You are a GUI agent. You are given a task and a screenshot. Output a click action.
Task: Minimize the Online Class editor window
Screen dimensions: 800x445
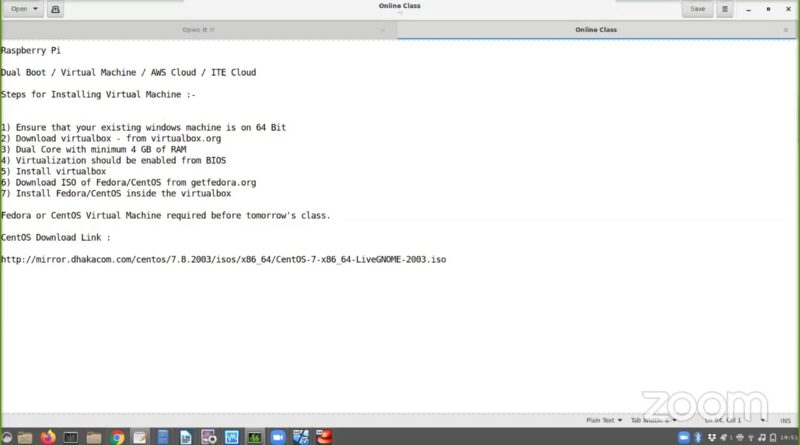(748, 9)
